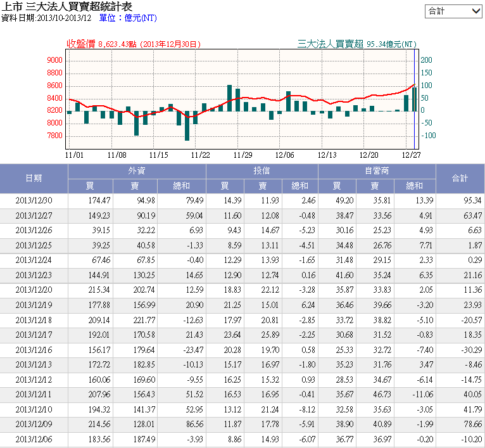Viewport: 485px width, 448px height.
Task: Click foreign buy value 215.34
Action: point(99,290)
